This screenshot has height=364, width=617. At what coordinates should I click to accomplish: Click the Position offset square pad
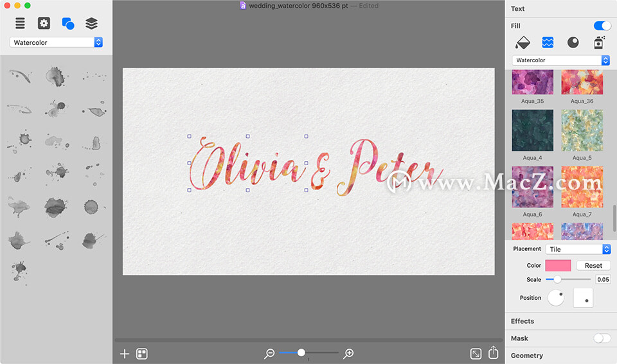(x=583, y=298)
